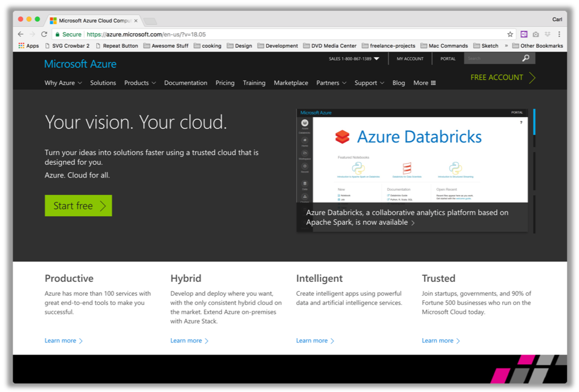Expand the Support dropdown

tap(369, 83)
